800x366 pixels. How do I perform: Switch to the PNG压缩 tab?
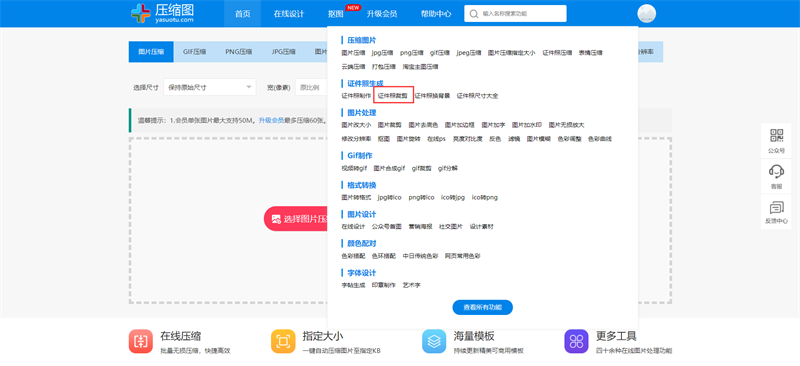point(239,52)
